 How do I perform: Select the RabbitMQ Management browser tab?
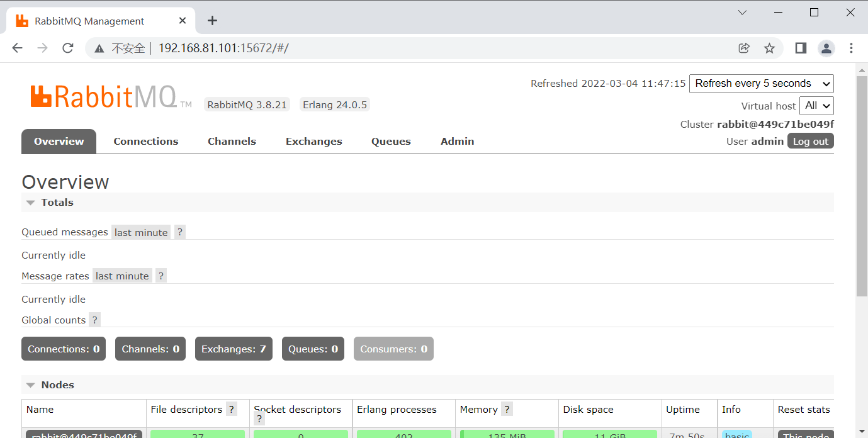pos(101,21)
